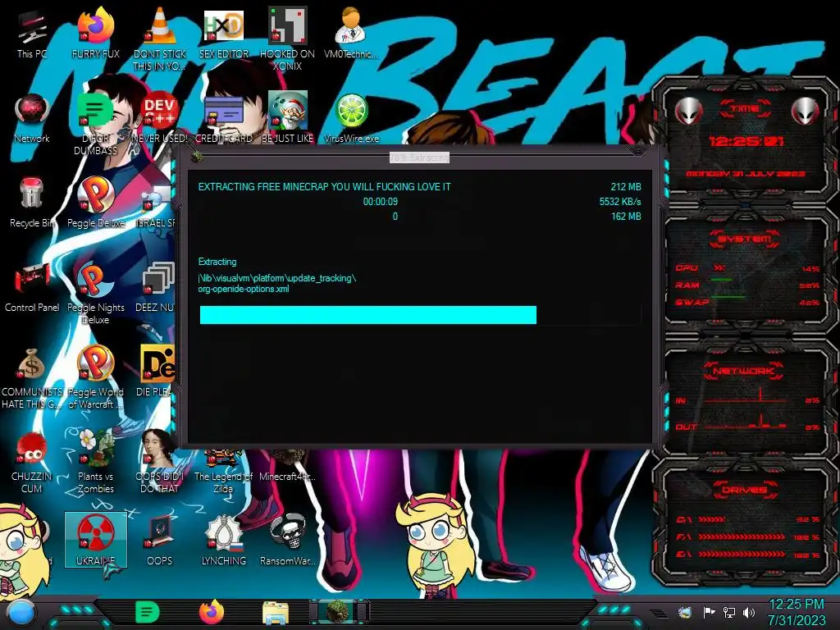The image size is (840, 630).
Task: Click the EXTRACTING FREE MINECRAP heading text
Action: 325,187
